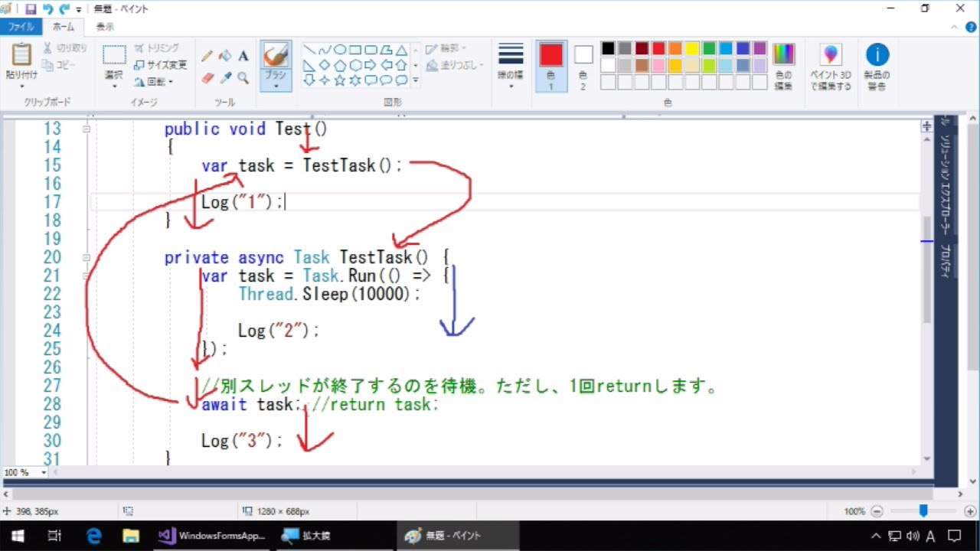The height and width of the screenshot is (551, 980).
Task: Open the File (ファイル) menu tab
Action: coord(21,27)
